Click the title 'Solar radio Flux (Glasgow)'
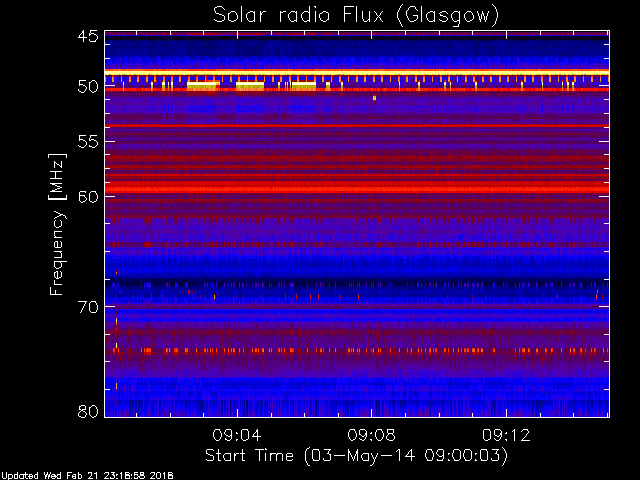The height and width of the screenshot is (480, 640). click(356, 16)
